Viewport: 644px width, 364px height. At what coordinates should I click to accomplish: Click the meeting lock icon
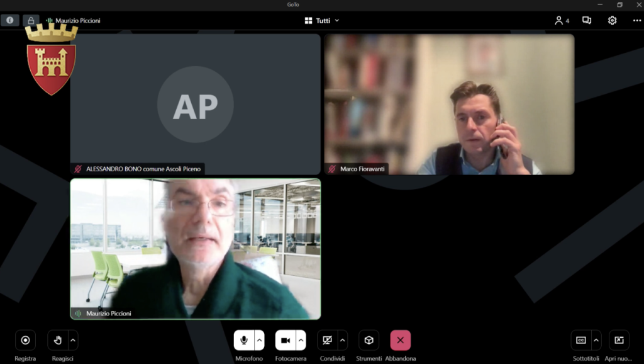[x=31, y=21]
